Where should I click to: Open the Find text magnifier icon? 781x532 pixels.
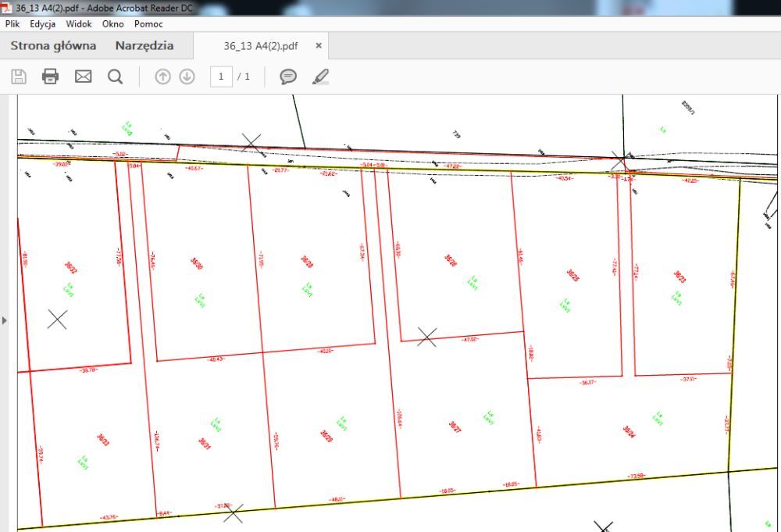pos(115,77)
